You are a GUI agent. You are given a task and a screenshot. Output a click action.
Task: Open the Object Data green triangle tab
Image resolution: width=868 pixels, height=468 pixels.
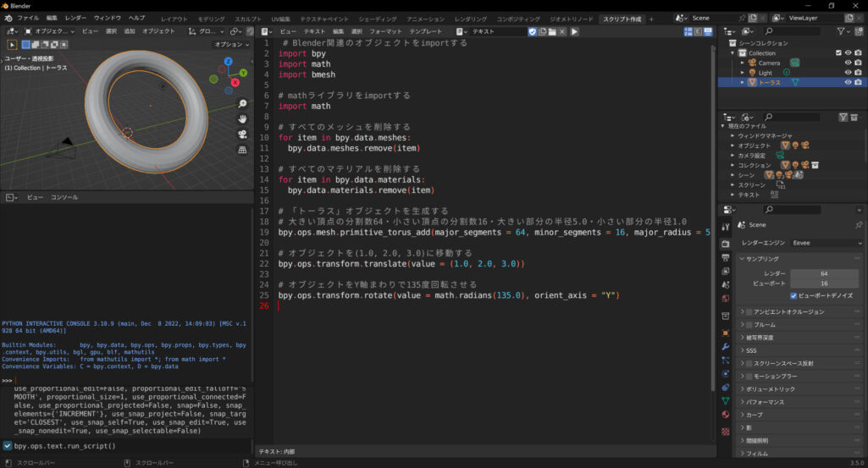tap(726, 401)
